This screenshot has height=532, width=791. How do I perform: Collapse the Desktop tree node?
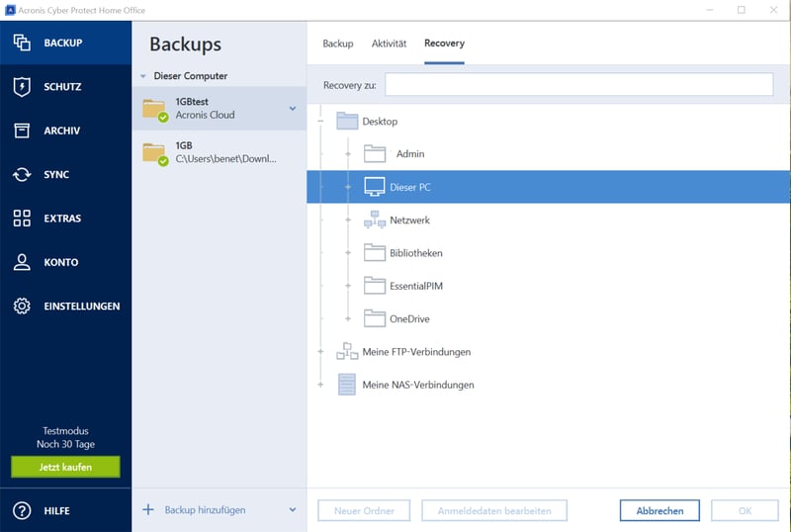(320, 122)
